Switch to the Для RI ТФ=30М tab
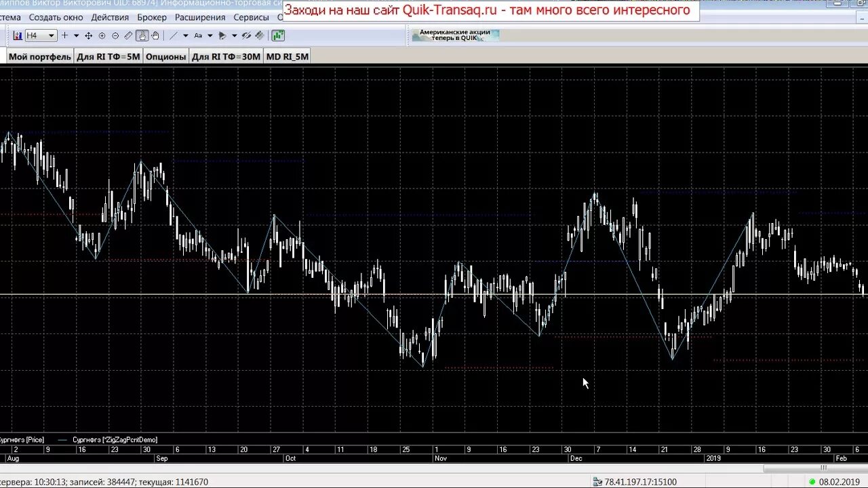Viewport: 868px width, 488px height. [x=226, y=56]
